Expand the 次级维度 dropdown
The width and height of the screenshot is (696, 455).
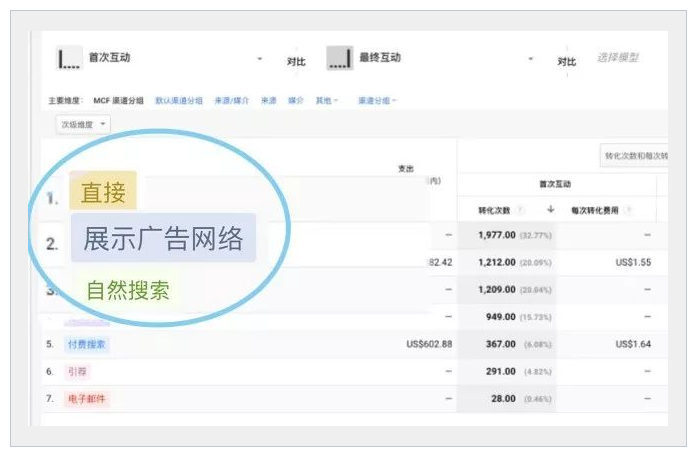click(84, 124)
